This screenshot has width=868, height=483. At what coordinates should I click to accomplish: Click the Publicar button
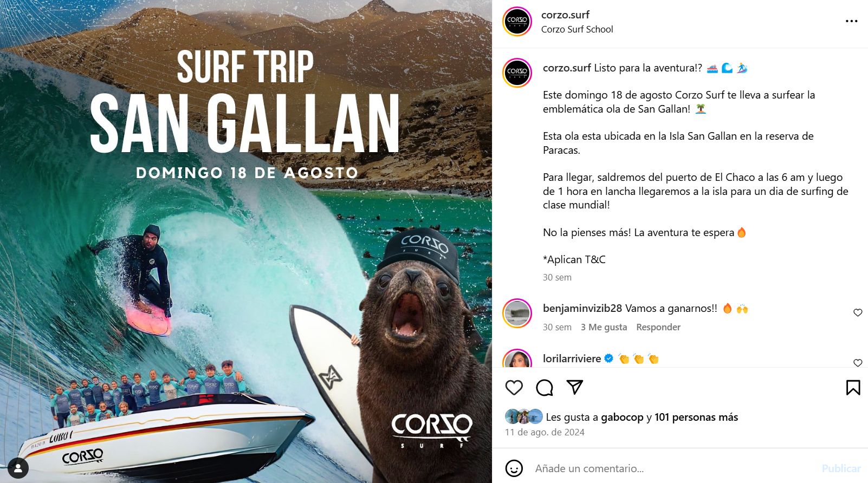click(841, 468)
